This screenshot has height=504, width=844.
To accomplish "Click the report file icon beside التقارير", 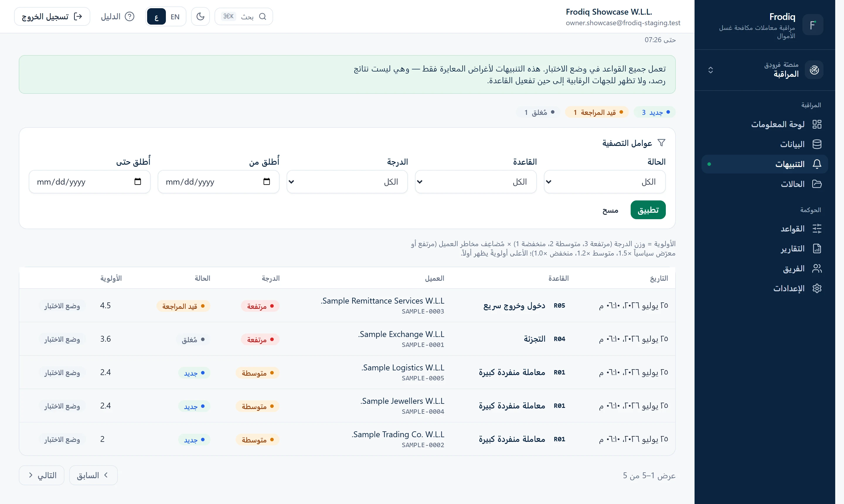I will pos(817,249).
